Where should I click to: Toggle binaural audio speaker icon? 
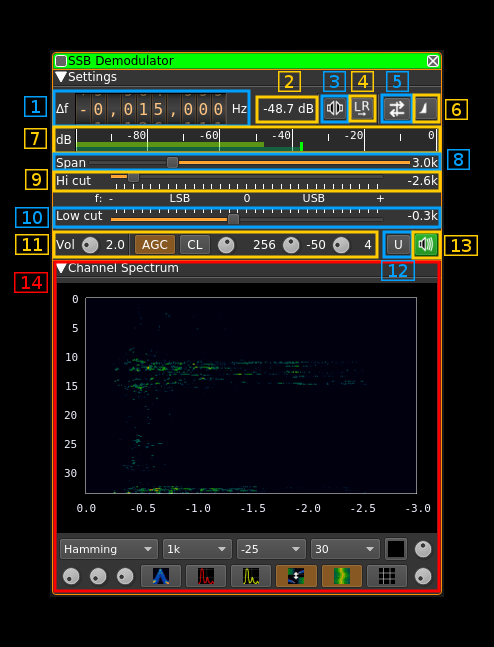335,109
